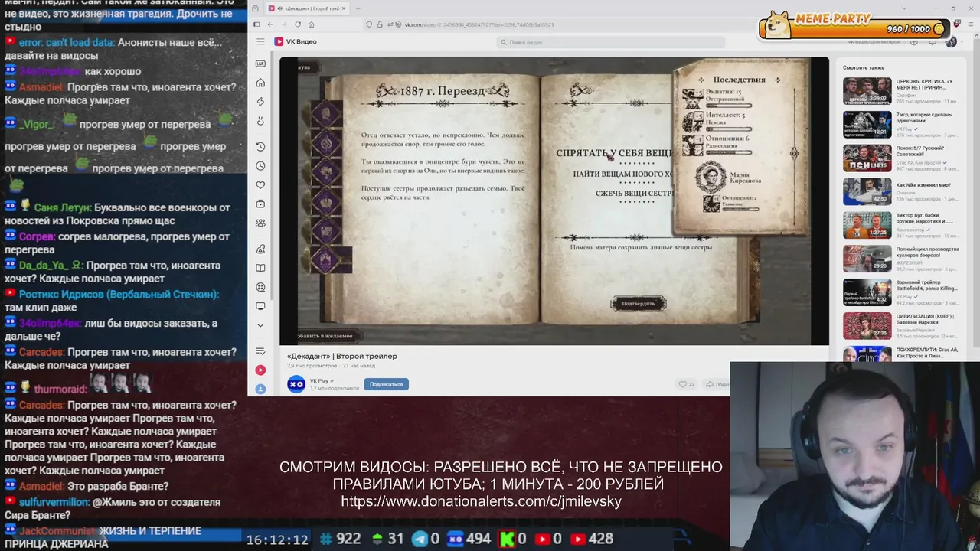This screenshot has width=980, height=551.
Task: Open 7 игр сделаны одиночками thumbnail
Action: tap(867, 125)
